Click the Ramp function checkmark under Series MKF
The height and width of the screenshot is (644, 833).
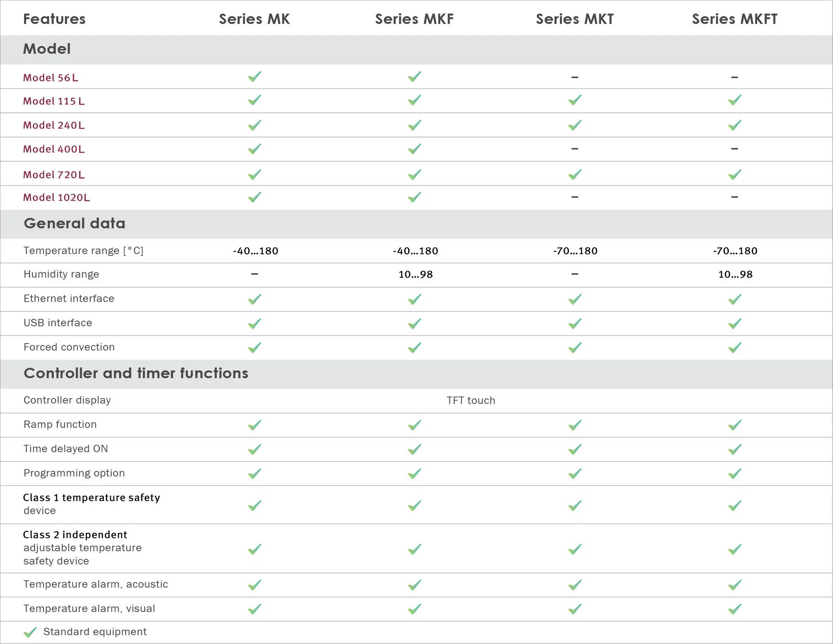click(x=414, y=425)
